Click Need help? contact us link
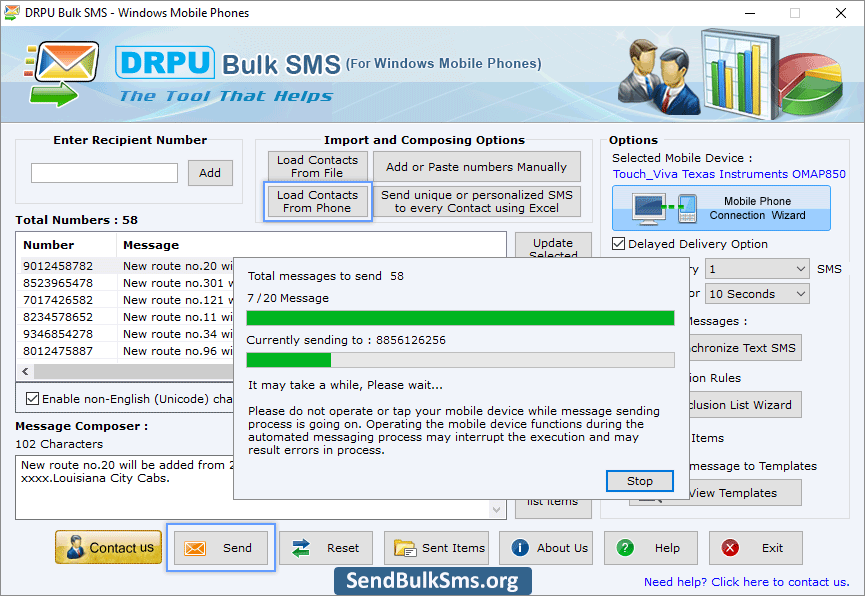This screenshot has height=596, width=865. point(746,582)
